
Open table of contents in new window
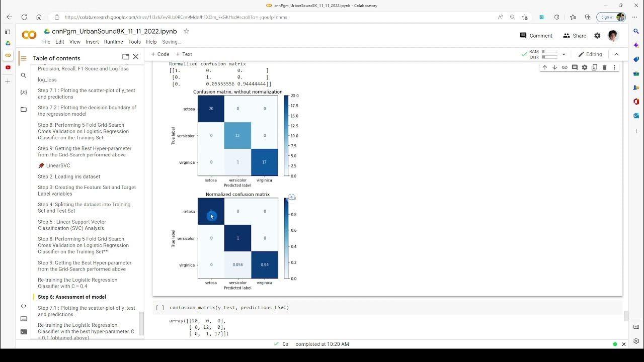pyautogui.click(x=126, y=57)
